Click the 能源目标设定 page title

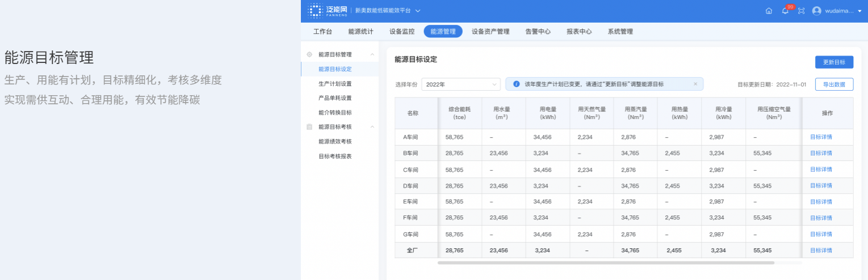(416, 60)
